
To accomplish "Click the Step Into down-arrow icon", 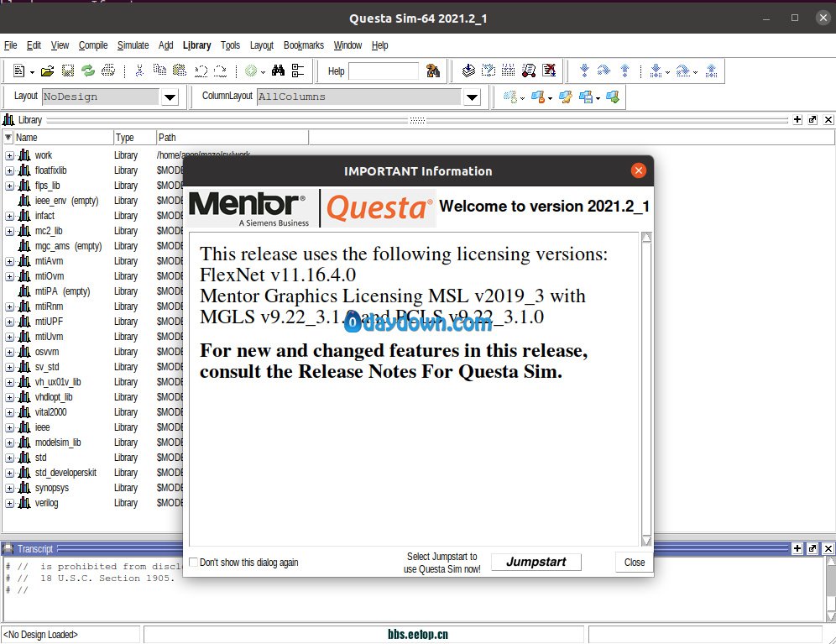I will pos(584,71).
